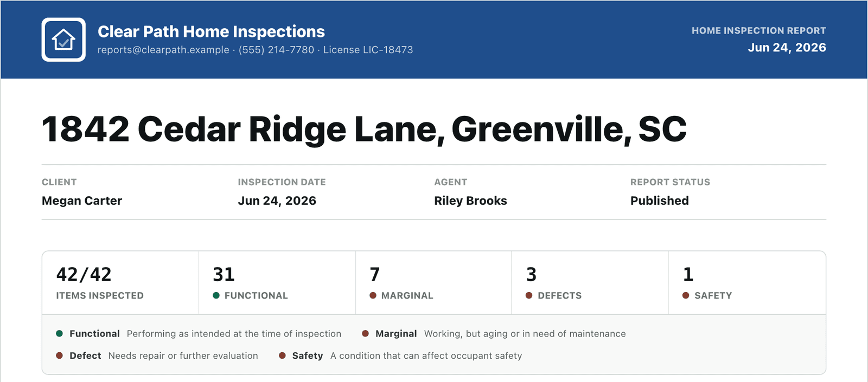Click the Safety legend dot
Viewport: 868px width, 382px height.
(282, 355)
